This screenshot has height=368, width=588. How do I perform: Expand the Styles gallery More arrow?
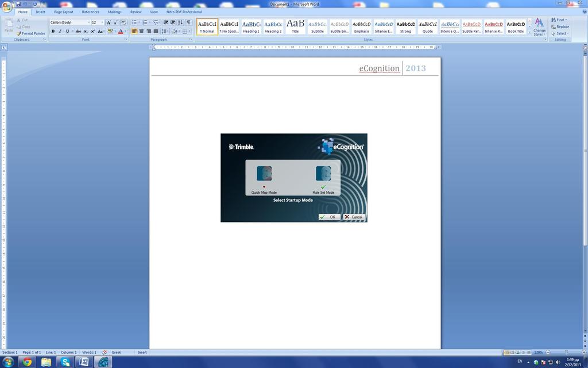click(529, 33)
